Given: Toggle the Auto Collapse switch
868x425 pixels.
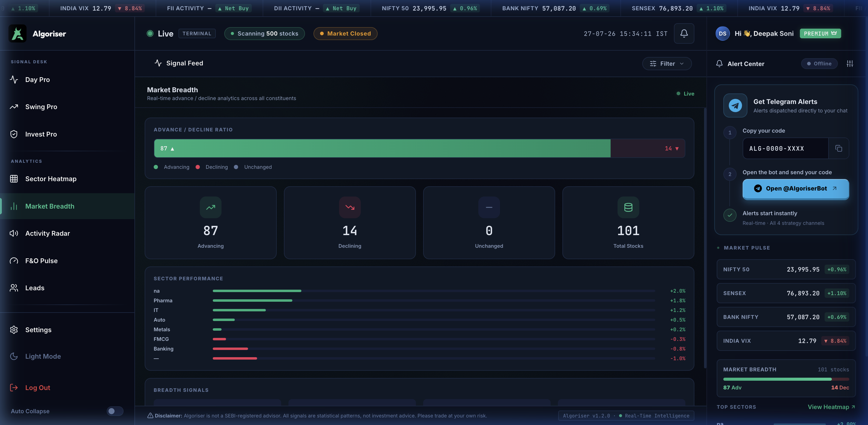Looking at the screenshot, I should (115, 411).
